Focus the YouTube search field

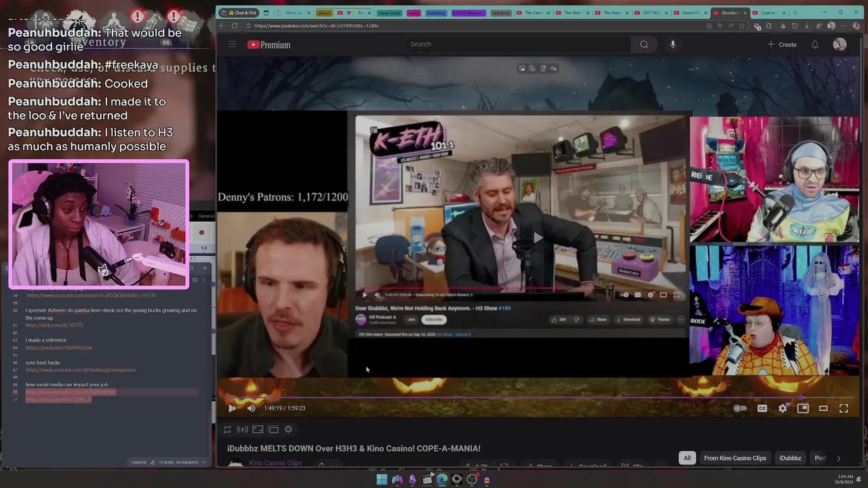pyautogui.click(x=518, y=44)
